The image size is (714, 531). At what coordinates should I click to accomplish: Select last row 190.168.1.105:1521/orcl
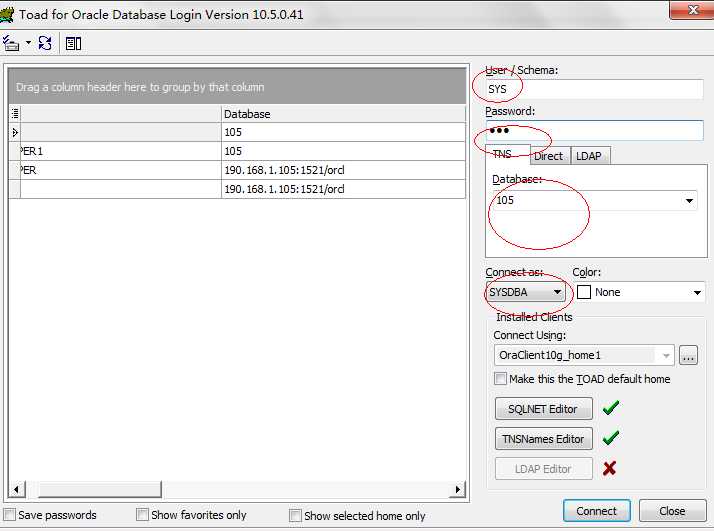pyautogui.click(x=237, y=189)
